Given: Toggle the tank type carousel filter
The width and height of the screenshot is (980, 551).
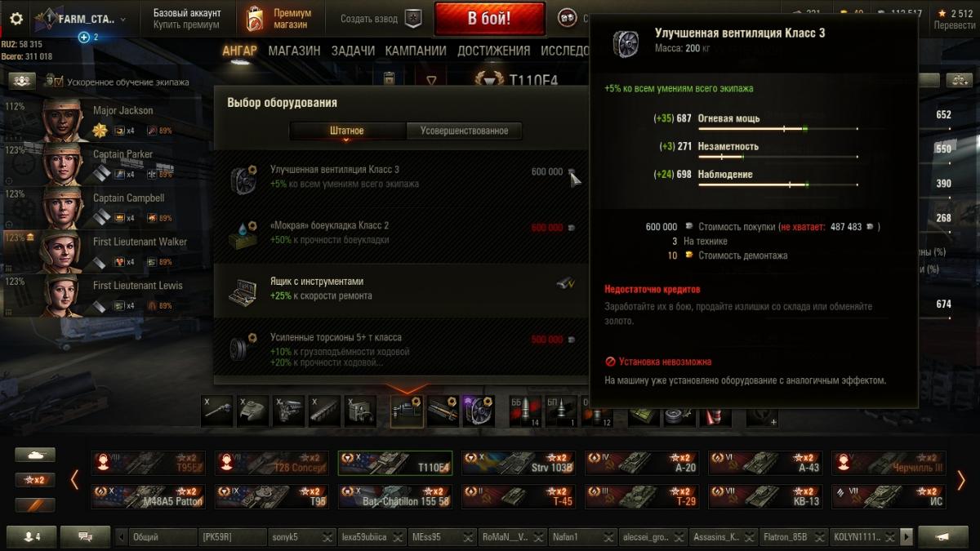Looking at the screenshot, I should tap(35, 455).
